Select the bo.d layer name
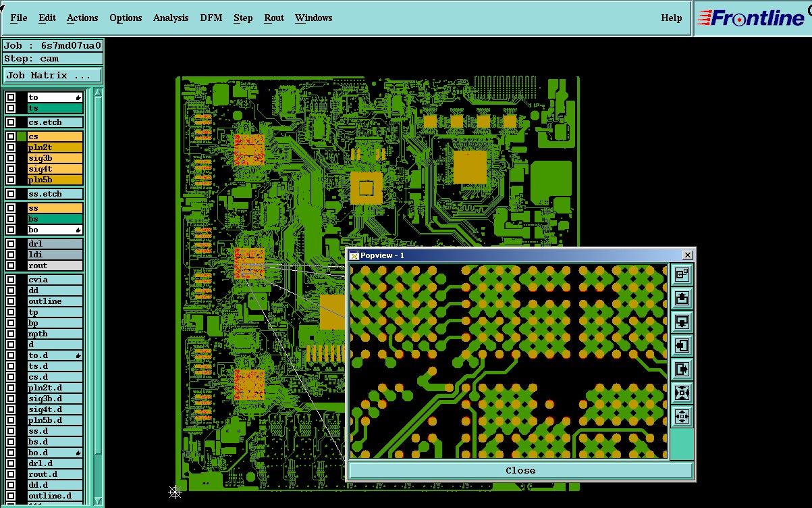The height and width of the screenshot is (508, 812). click(x=55, y=453)
